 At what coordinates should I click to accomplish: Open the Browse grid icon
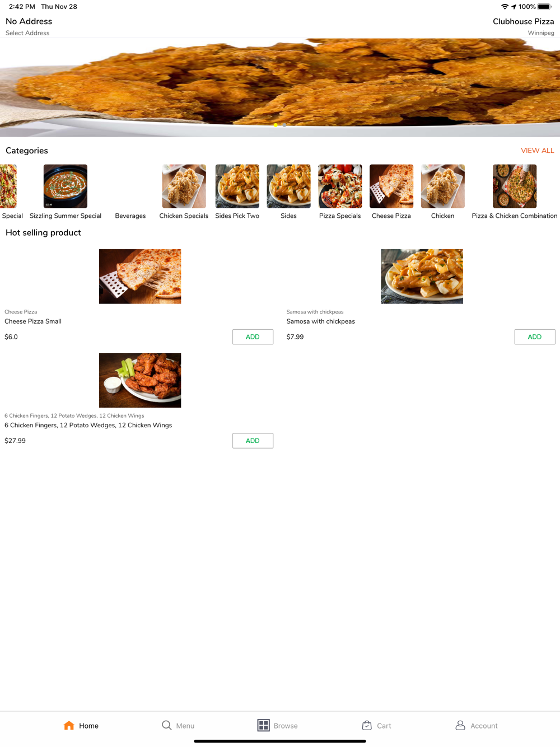263,725
